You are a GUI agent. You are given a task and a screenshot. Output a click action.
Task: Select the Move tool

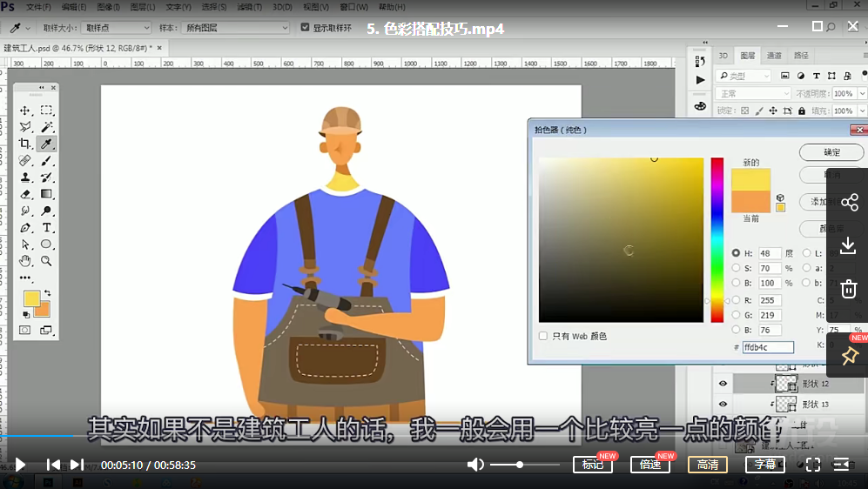coord(25,111)
